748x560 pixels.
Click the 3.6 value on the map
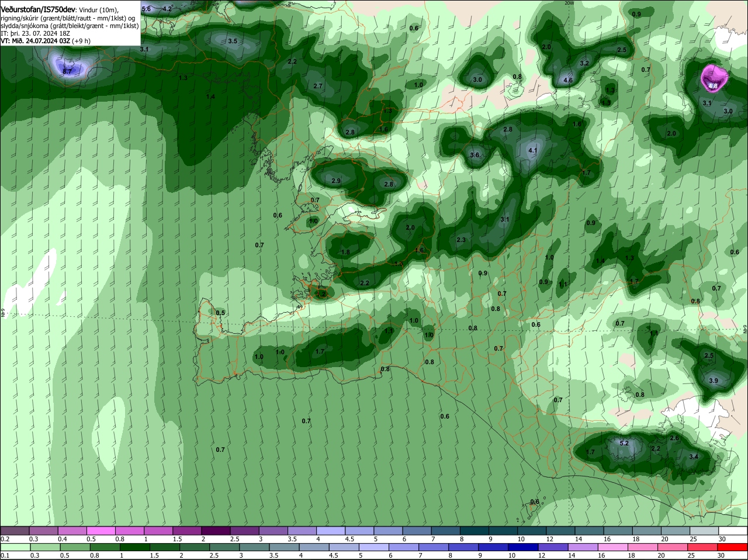click(475, 155)
